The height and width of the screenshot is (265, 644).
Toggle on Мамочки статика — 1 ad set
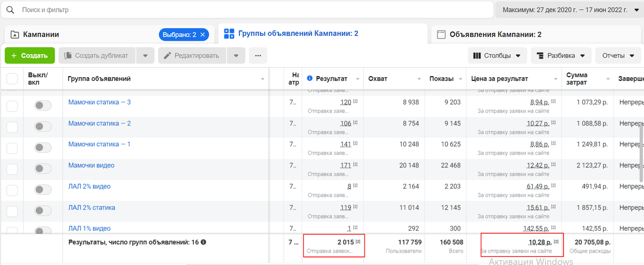tap(43, 148)
